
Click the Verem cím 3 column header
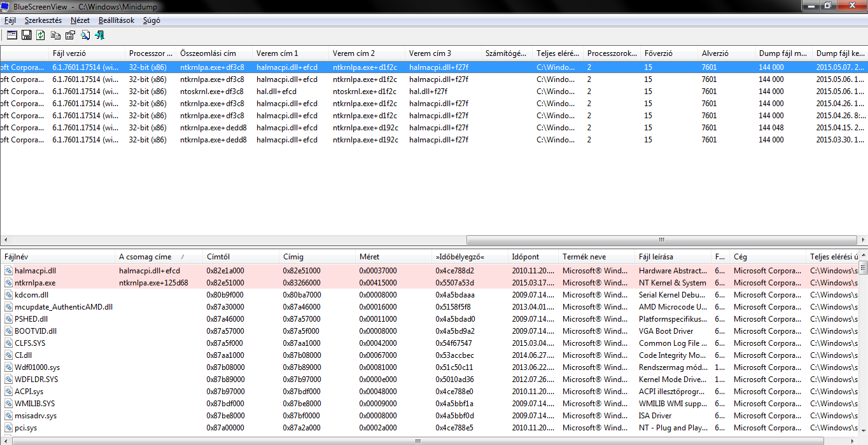click(x=444, y=53)
